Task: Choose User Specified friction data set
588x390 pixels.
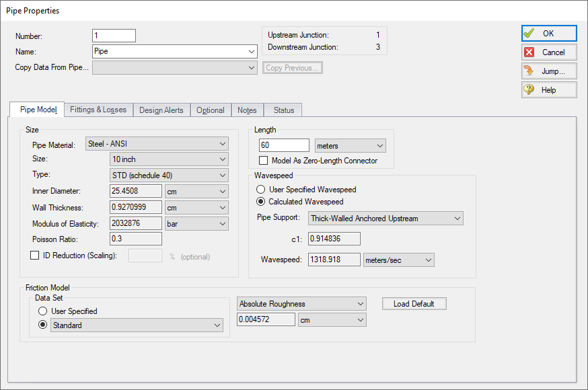Action: [x=43, y=311]
